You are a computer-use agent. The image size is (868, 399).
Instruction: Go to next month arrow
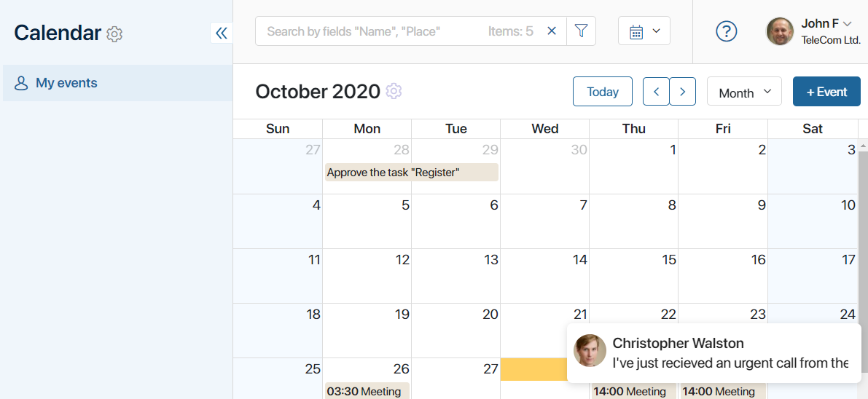pos(683,91)
